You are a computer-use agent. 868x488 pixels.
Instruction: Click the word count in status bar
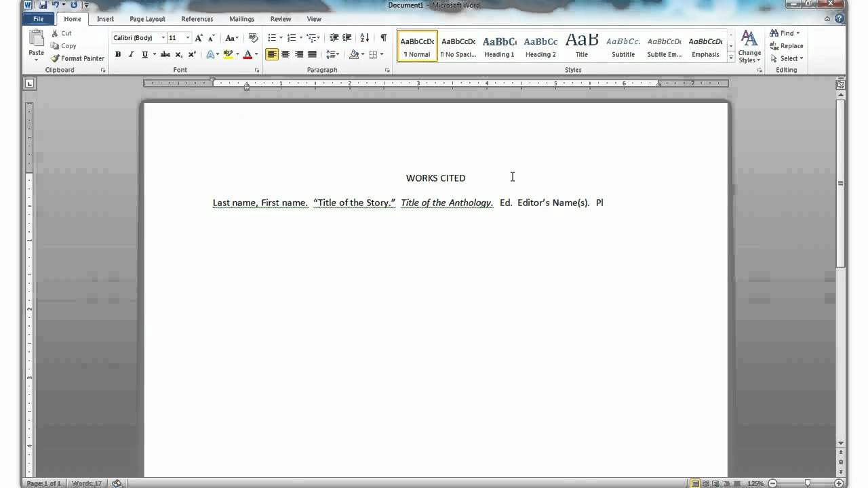click(87, 483)
